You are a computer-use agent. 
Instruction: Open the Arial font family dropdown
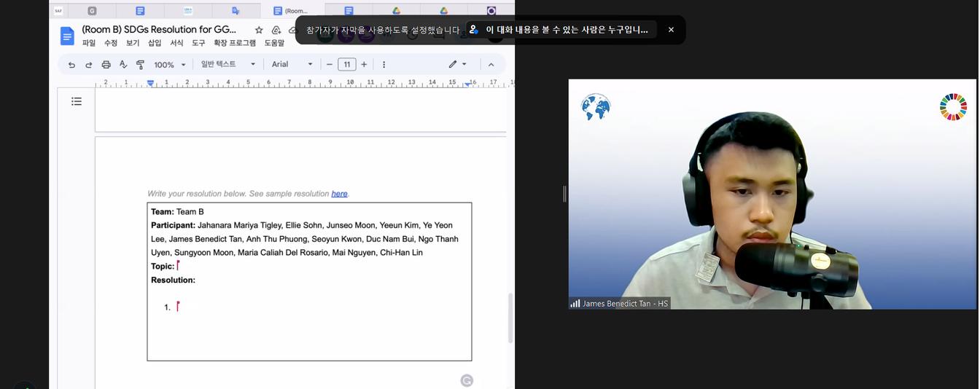292,64
